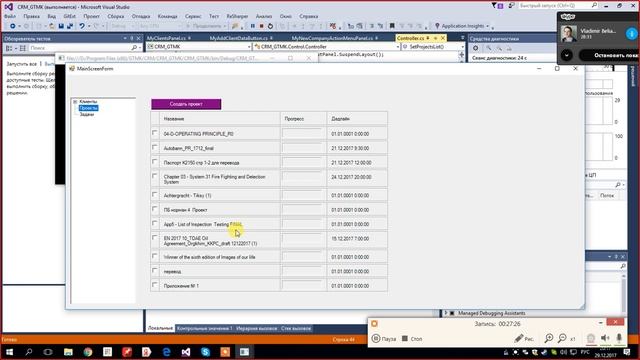Viewport: 640px width, 360px height.
Task: Open Microsoft Edge from the taskbar
Action: (166, 352)
